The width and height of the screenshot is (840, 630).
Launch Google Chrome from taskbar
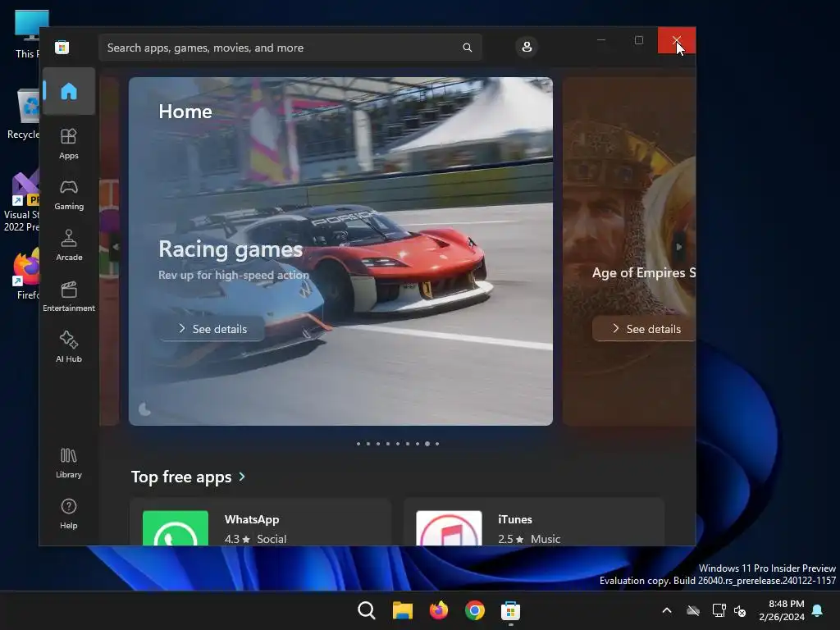475,610
